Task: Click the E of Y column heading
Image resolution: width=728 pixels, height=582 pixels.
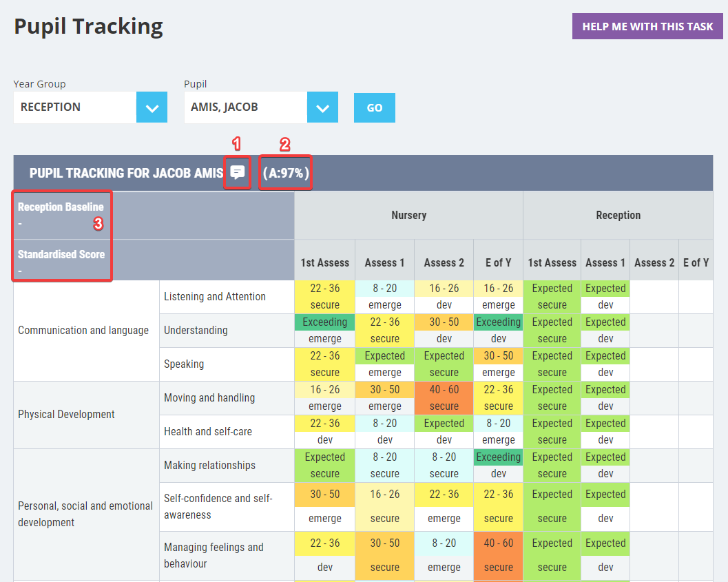Action: pos(499,262)
